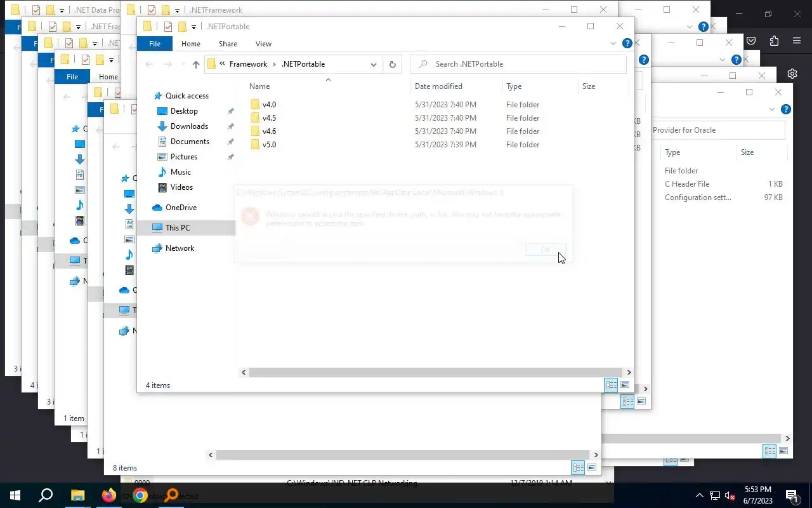The width and height of the screenshot is (812, 508).
Task: Go up one level in .NETPortable
Action: (x=195, y=64)
